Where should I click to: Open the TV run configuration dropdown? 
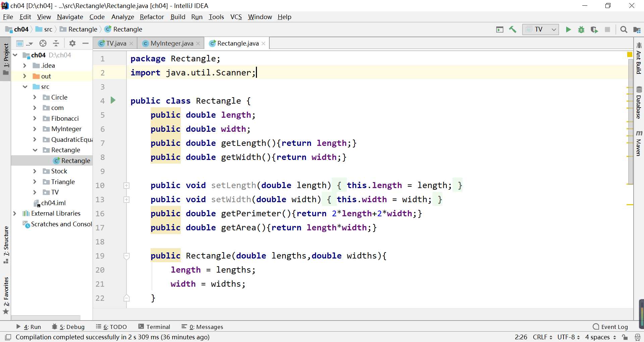[x=540, y=30]
